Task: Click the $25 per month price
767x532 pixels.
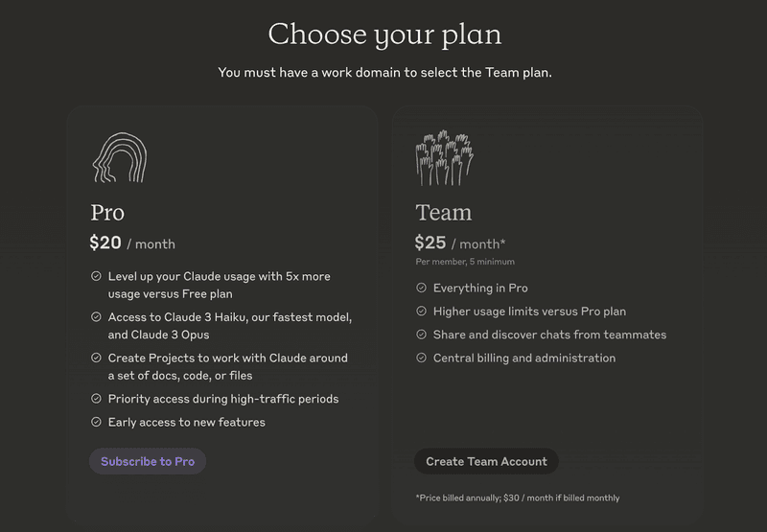Action: point(460,243)
